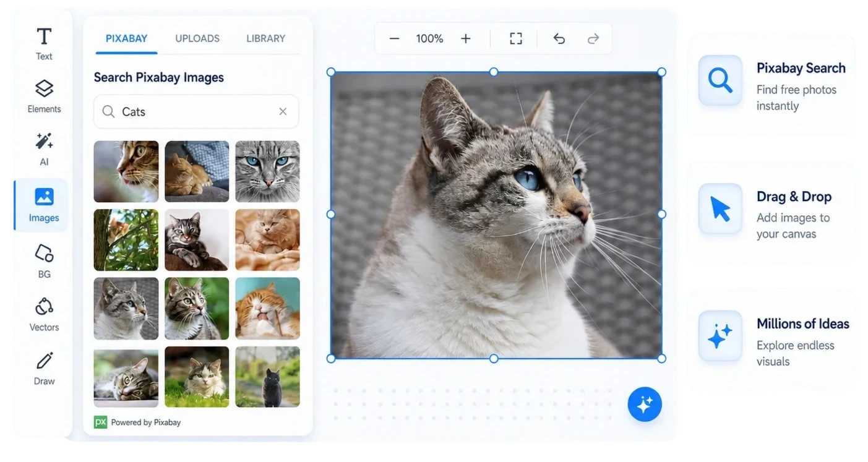868x462 pixels.
Task: Click the Pixabay Search magnifier icon
Action: [x=720, y=80]
